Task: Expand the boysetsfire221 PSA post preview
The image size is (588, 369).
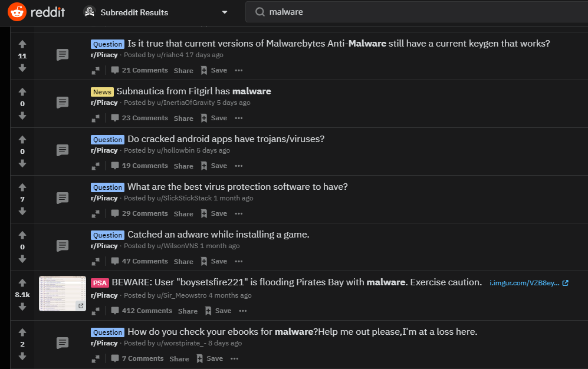Action: point(96,311)
